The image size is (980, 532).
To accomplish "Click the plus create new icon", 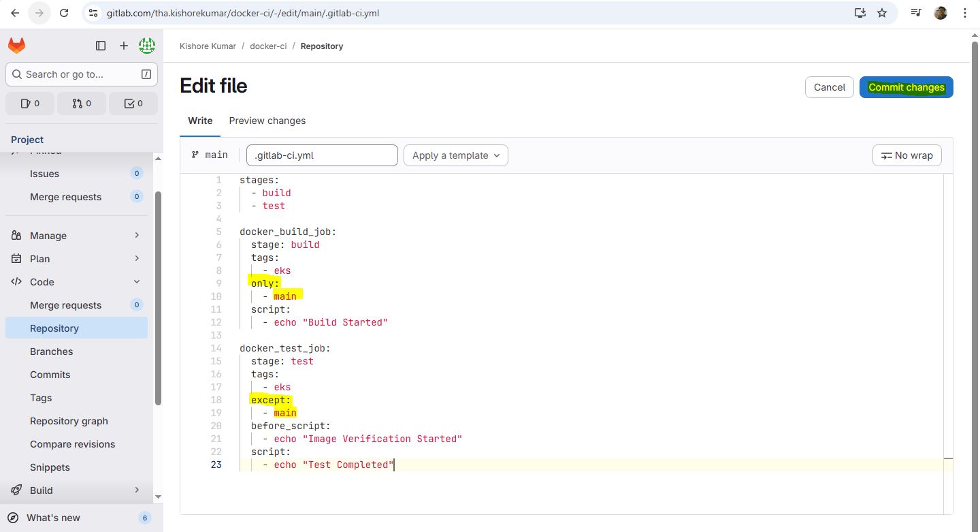I will click(123, 46).
